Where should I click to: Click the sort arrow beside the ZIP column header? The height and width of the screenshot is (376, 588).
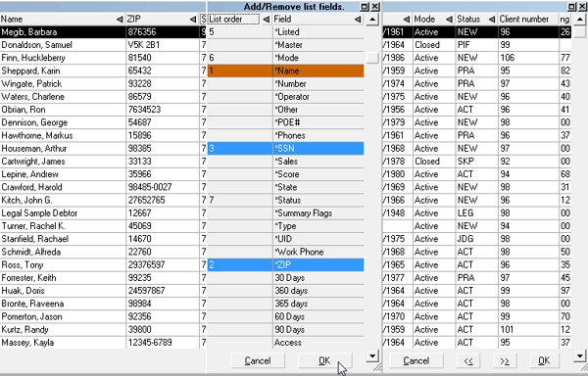(193, 20)
